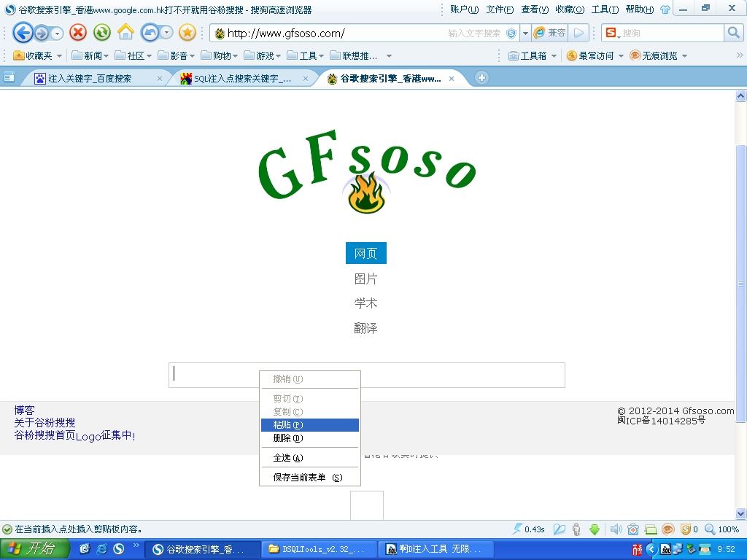Open 无痕浏览 private browsing menu
This screenshot has height=560, width=747.
click(x=659, y=55)
